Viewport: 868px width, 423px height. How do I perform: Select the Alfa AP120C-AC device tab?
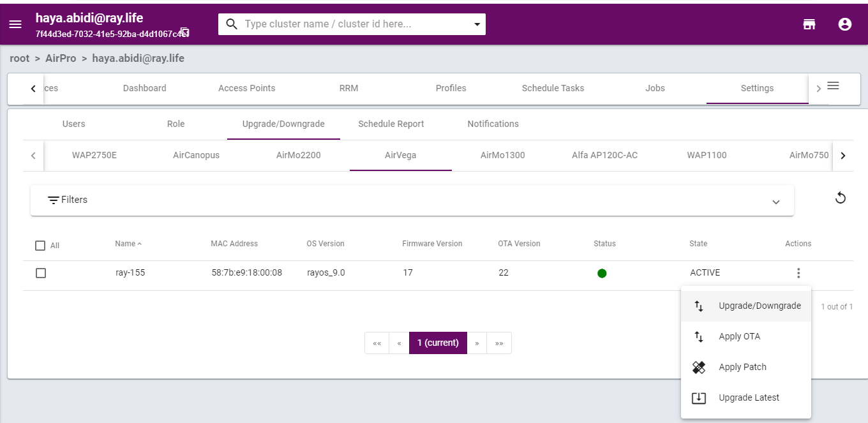605,155
